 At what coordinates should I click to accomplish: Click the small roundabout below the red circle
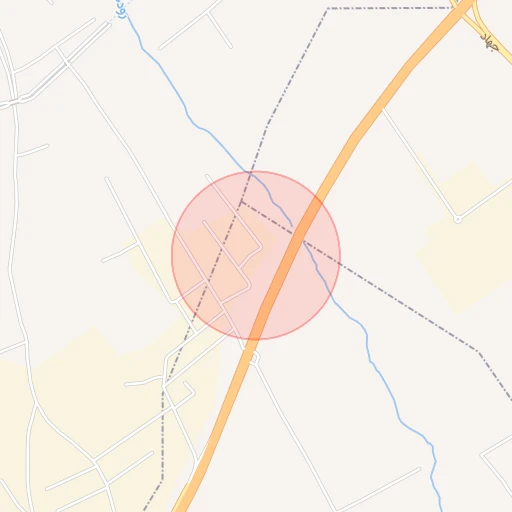pos(254,358)
